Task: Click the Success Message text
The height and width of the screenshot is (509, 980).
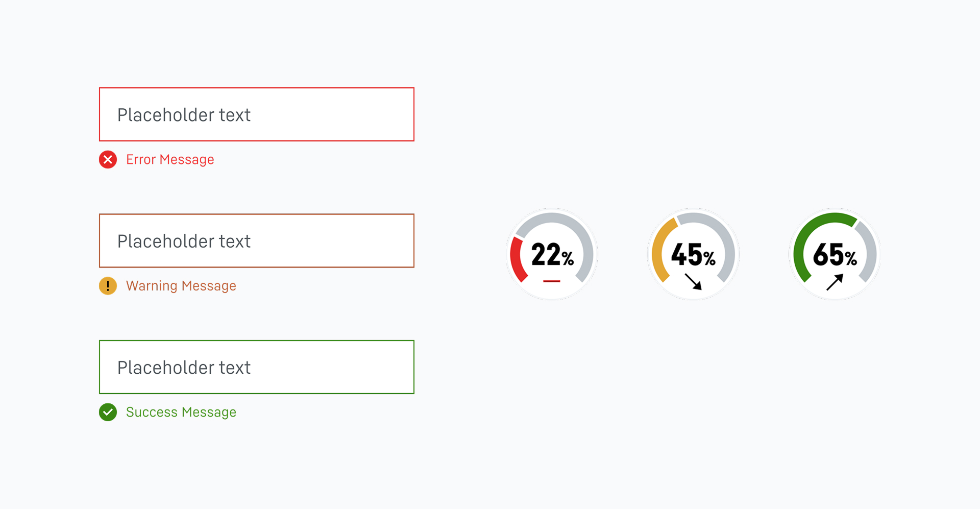Action: [181, 412]
